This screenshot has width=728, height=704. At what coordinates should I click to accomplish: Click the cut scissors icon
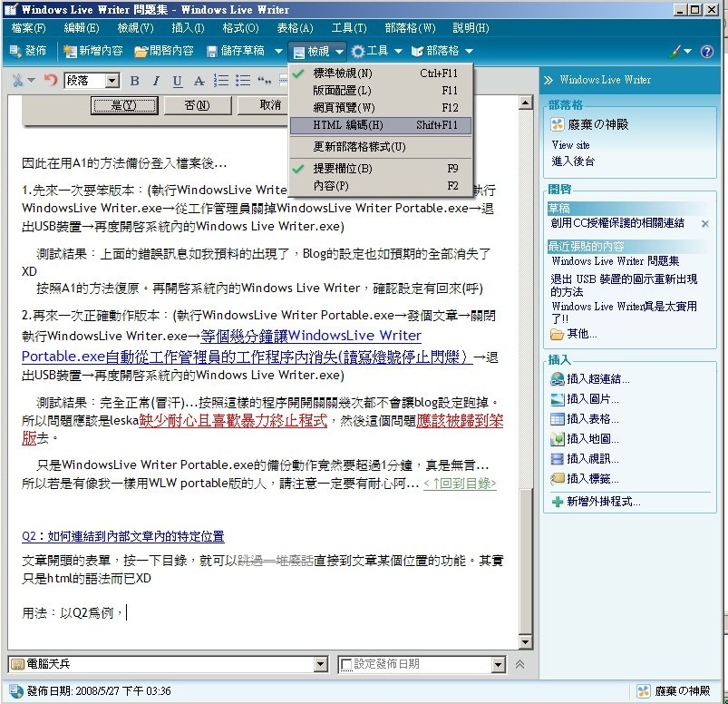(x=17, y=81)
